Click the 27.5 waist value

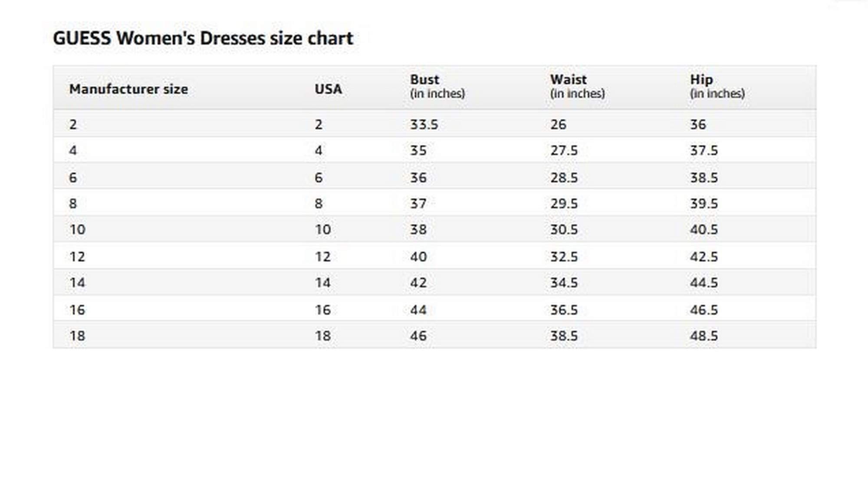pos(564,151)
